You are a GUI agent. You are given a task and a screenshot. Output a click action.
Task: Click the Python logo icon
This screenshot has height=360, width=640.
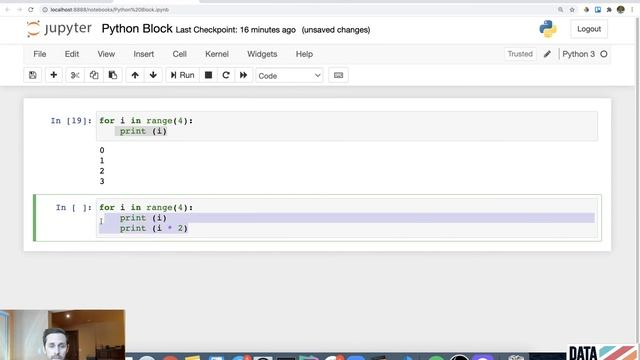coord(548,29)
